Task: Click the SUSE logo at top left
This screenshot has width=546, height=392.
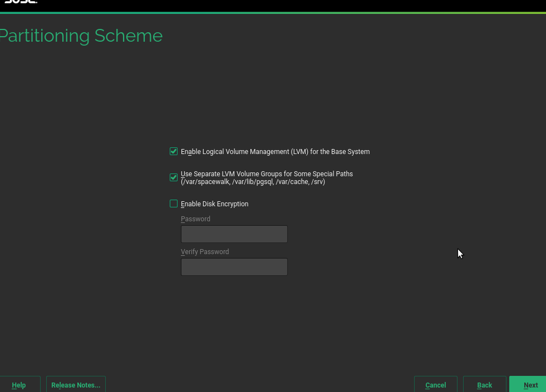Action: pos(20,2)
